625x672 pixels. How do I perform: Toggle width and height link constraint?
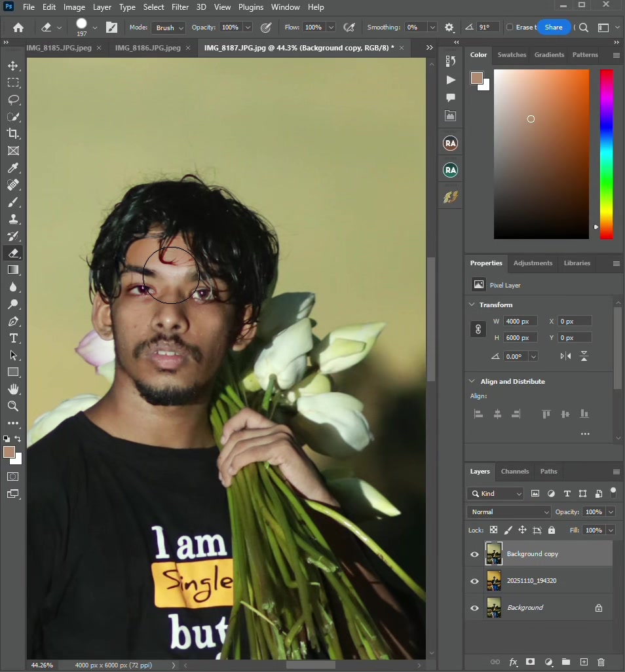(x=478, y=329)
